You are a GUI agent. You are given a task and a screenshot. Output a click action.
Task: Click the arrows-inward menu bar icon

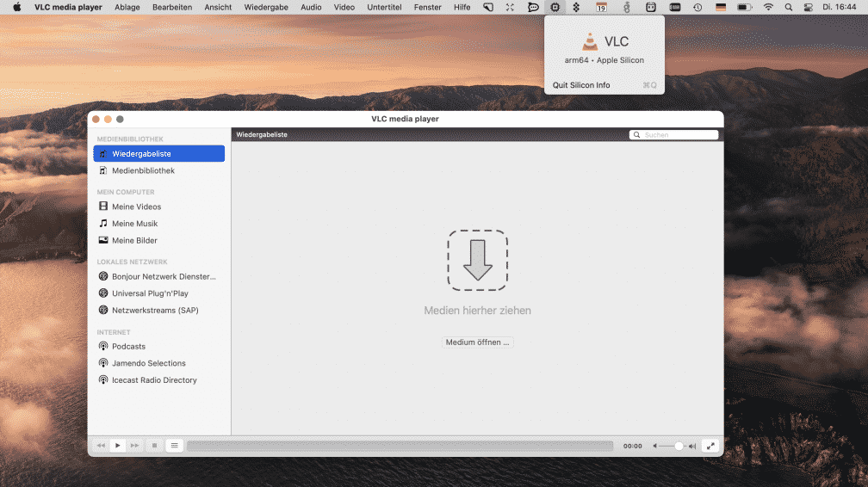(x=510, y=7)
